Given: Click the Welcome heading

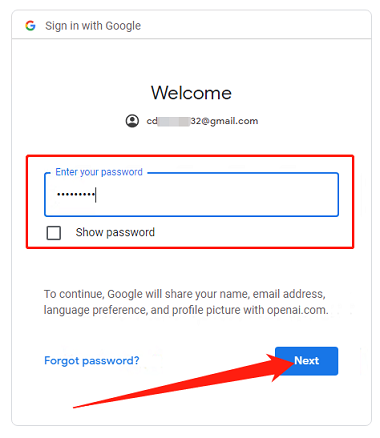Looking at the screenshot, I should click(191, 93).
